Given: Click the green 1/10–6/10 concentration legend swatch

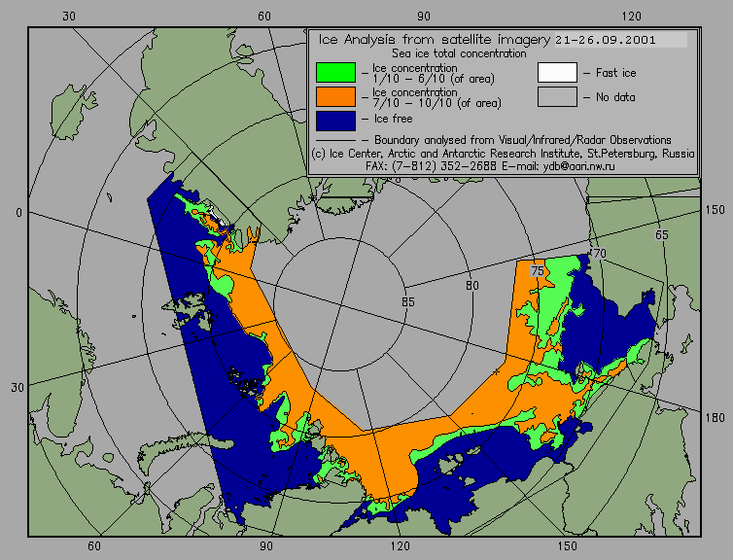Looking at the screenshot, I should (335, 73).
